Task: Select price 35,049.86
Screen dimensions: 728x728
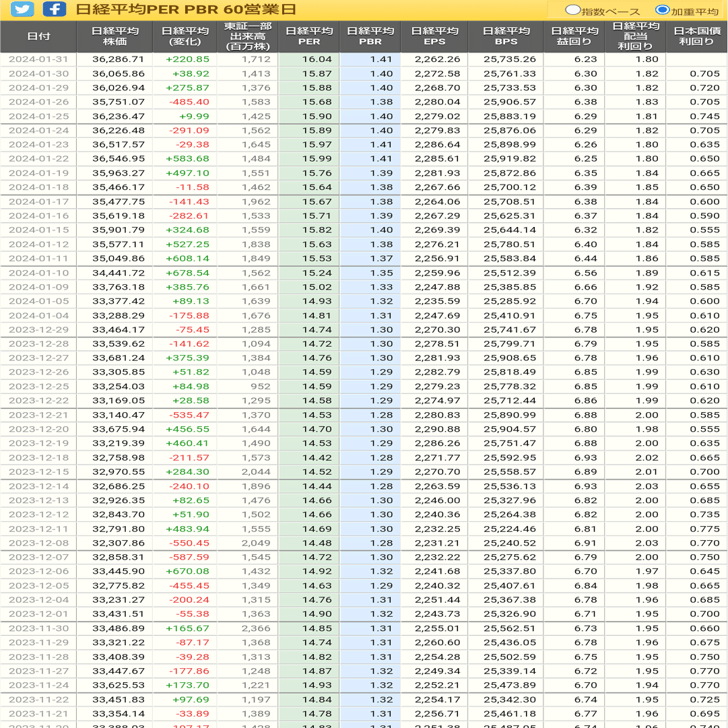Action: (x=119, y=259)
